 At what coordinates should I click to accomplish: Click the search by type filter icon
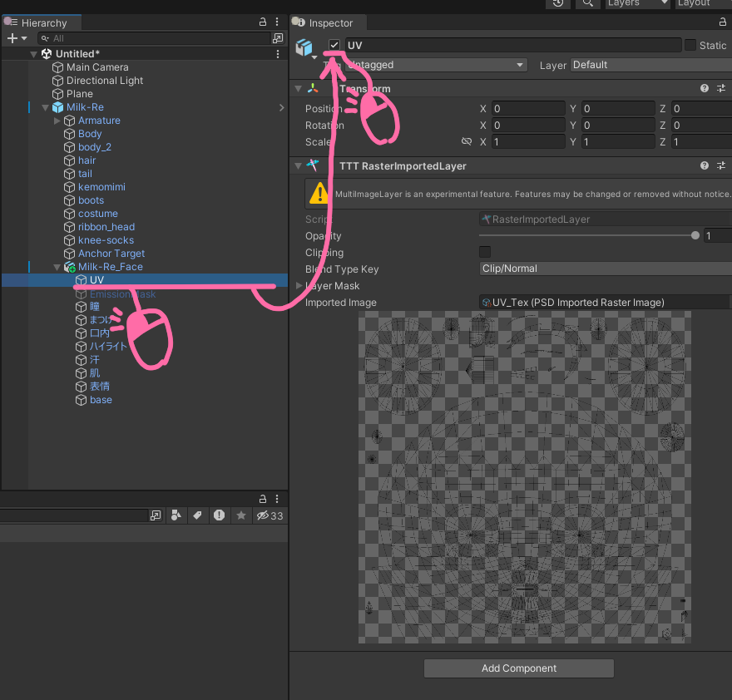pyautogui.click(x=176, y=515)
